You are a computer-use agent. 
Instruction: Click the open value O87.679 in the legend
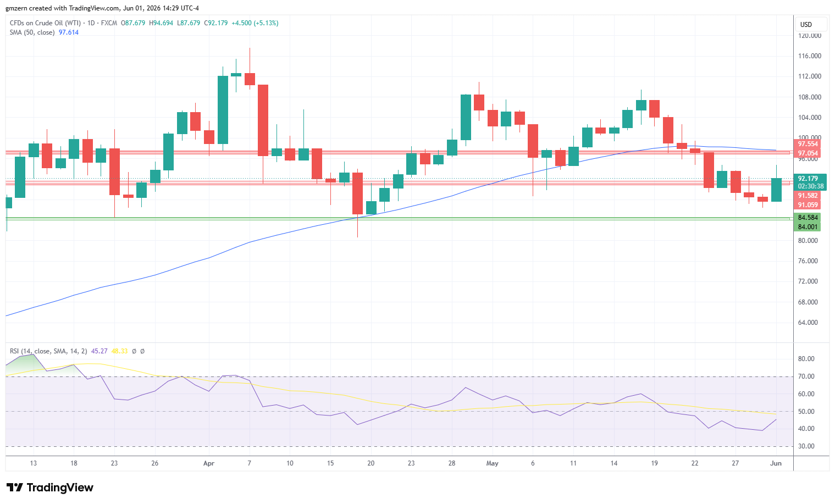tap(133, 23)
